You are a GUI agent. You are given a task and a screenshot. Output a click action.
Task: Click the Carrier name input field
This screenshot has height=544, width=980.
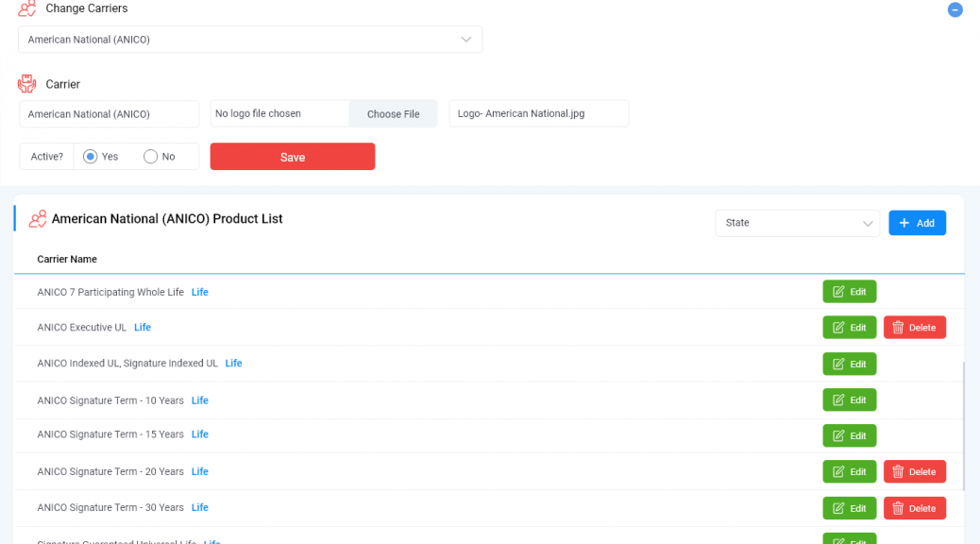[110, 113]
